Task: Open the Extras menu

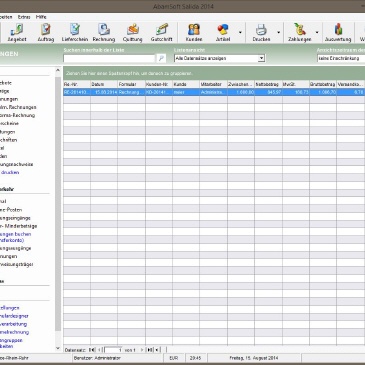Action: tap(24, 17)
